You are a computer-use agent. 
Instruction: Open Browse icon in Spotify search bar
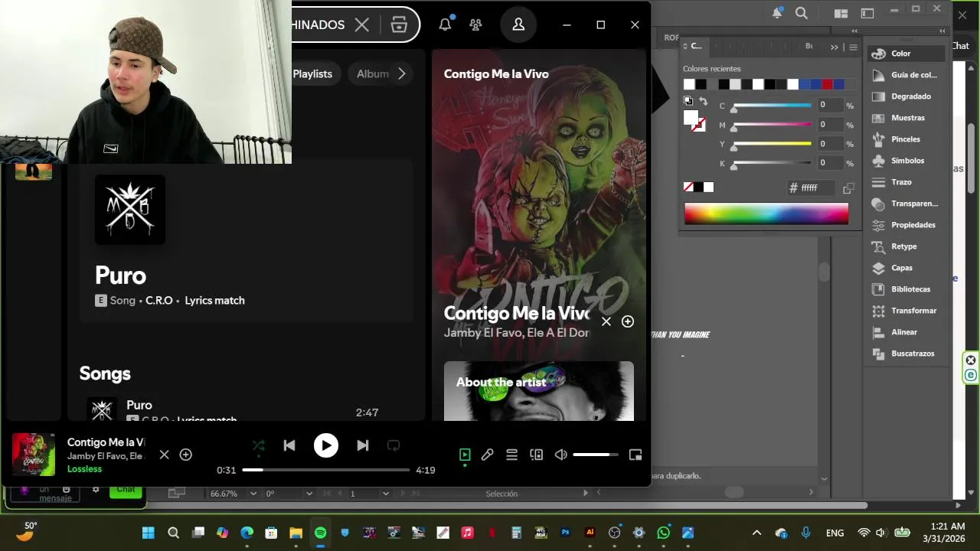pyautogui.click(x=399, y=24)
